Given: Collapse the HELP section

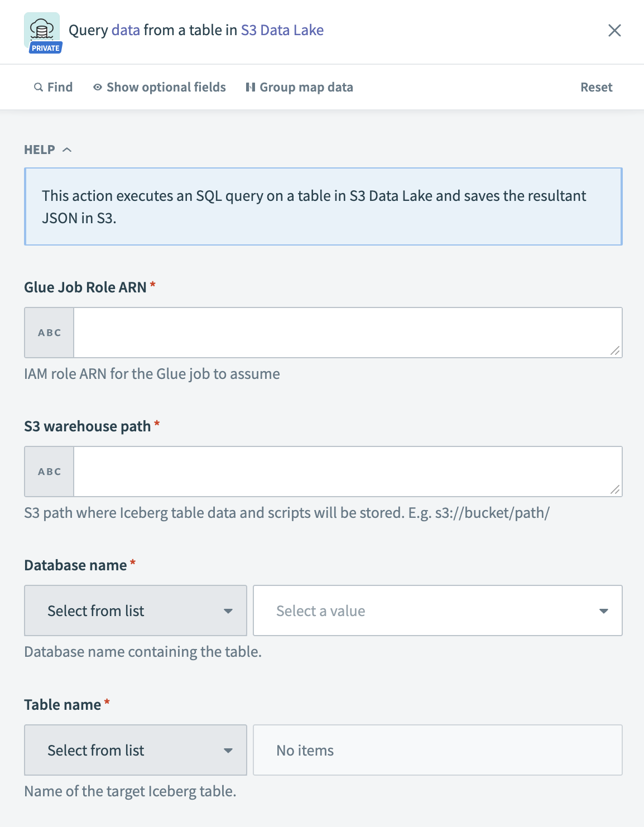Looking at the screenshot, I should pyautogui.click(x=68, y=149).
